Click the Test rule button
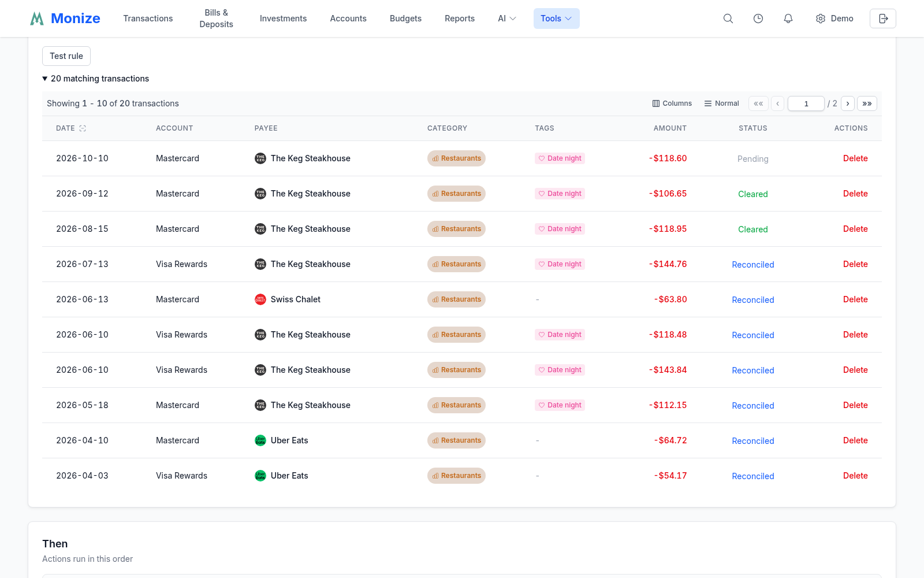 click(x=66, y=56)
